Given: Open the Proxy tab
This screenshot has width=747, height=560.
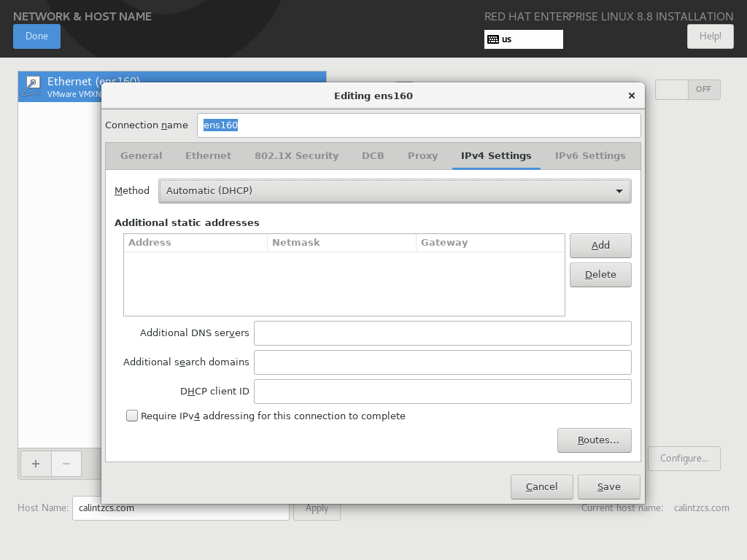Looking at the screenshot, I should (422, 155).
